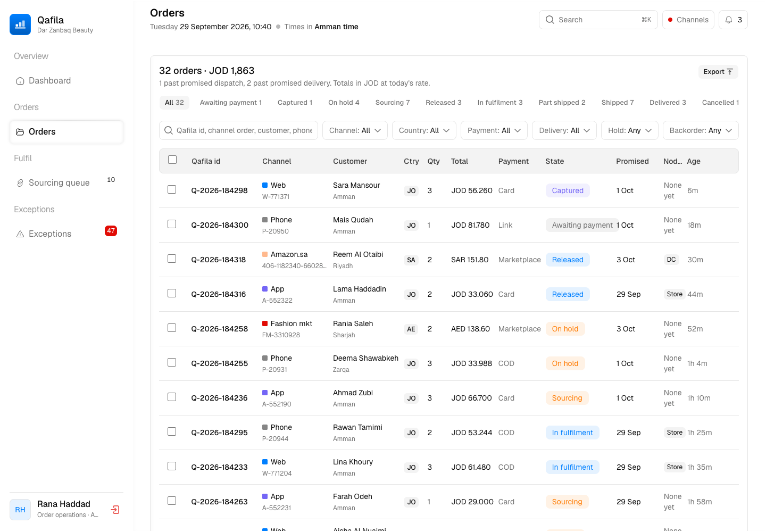Click the AE country badge for Rania Saleh

[411, 329]
